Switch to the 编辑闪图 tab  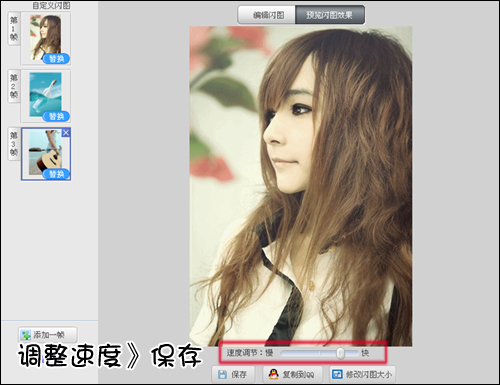pyautogui.click(x=267, y=15)
